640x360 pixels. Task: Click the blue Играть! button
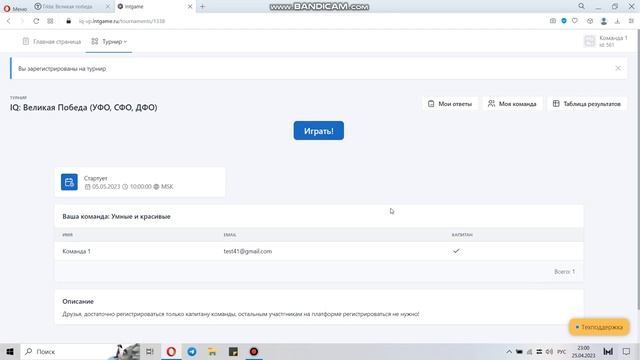[x=318, y=131]
